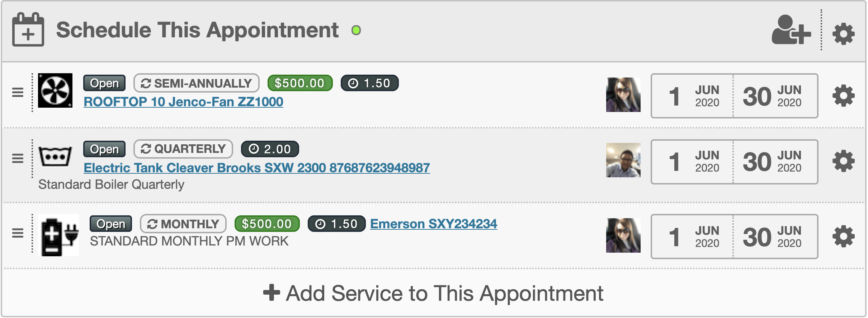
Task: Open gear settings for Emerson service
Action: pyautogui.click(x=843, y=236)
